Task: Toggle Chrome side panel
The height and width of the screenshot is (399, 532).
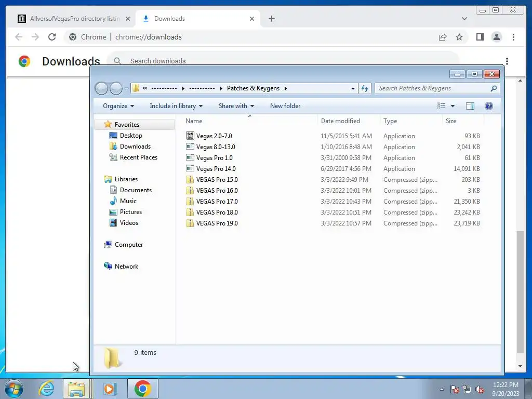Action: click(480, 37)
